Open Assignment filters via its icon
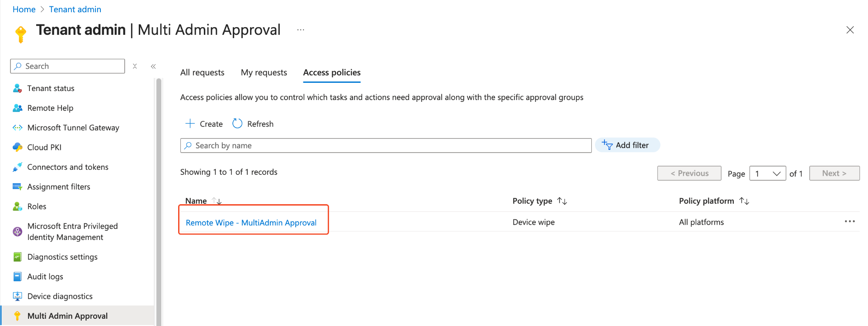Screen dimensions: 868x326 point(17,187)
